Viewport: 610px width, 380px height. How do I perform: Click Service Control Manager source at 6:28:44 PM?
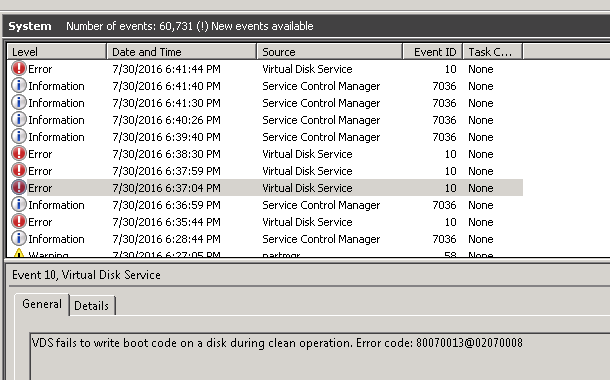(x=321, y=239)
